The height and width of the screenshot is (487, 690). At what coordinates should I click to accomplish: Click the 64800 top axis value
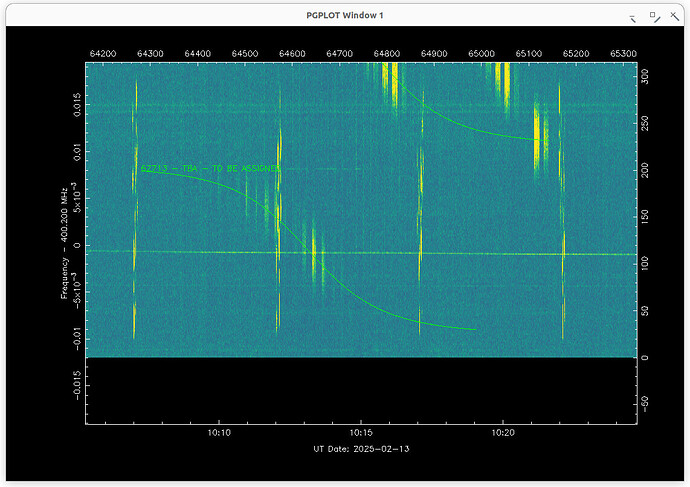click(387, 53)
